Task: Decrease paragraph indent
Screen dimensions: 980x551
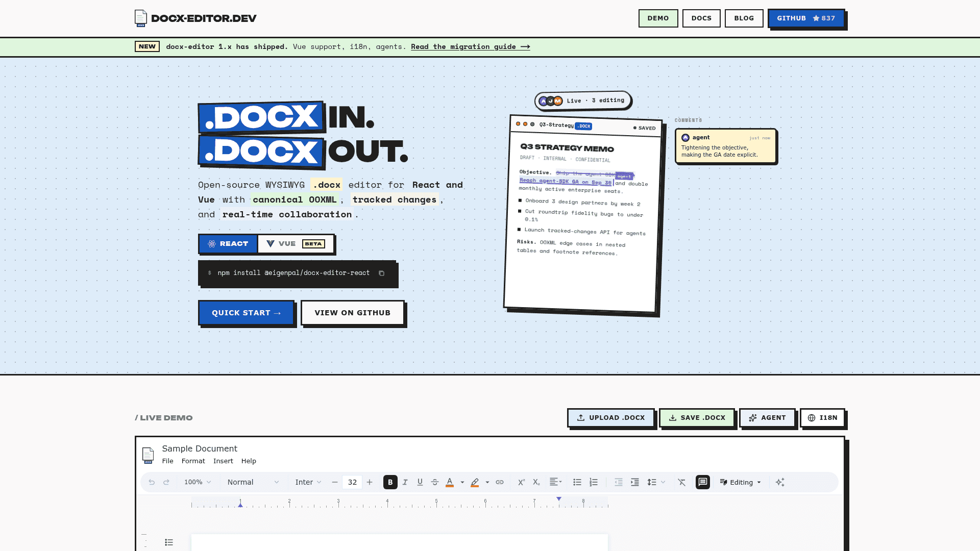Action: coord(619,482)
